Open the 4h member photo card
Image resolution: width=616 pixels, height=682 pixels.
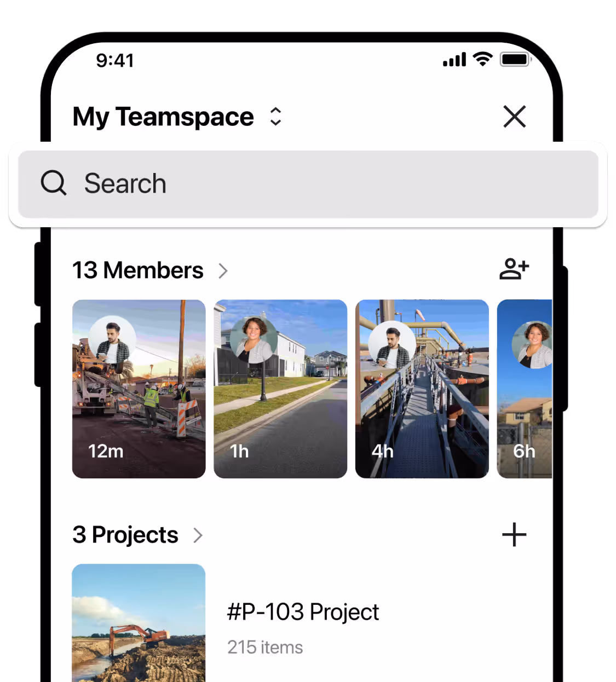[x=422, y=389]
